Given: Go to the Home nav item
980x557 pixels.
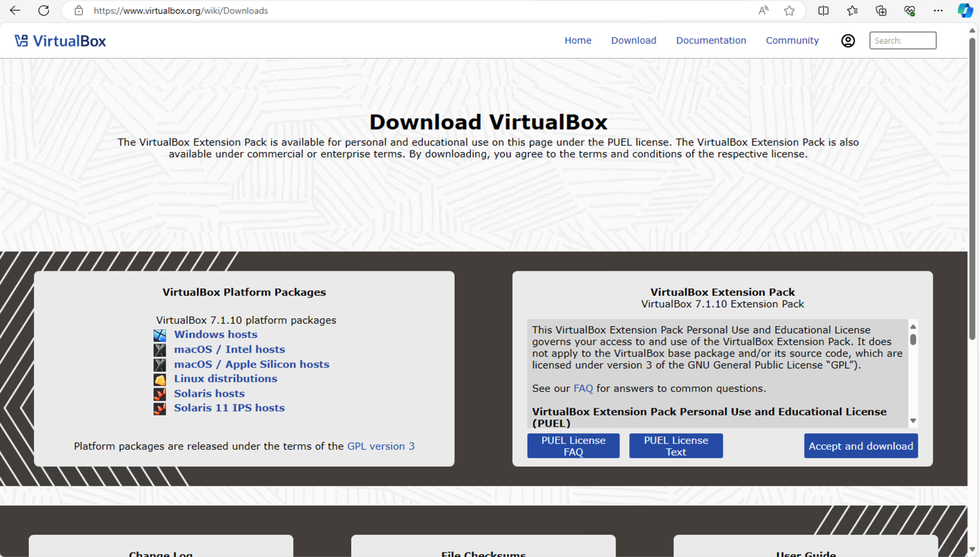Looking at the screenshot, I should tap(578, 40).
